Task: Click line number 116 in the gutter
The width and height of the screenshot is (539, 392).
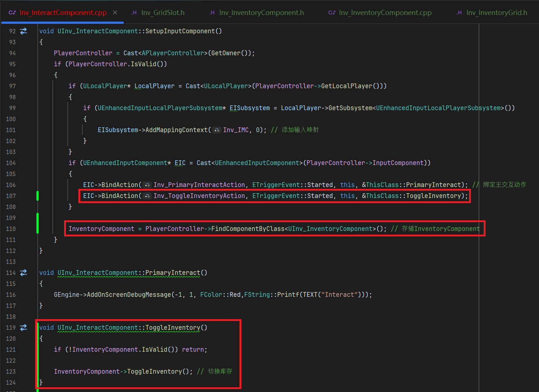Action: [x=11, y=295]
